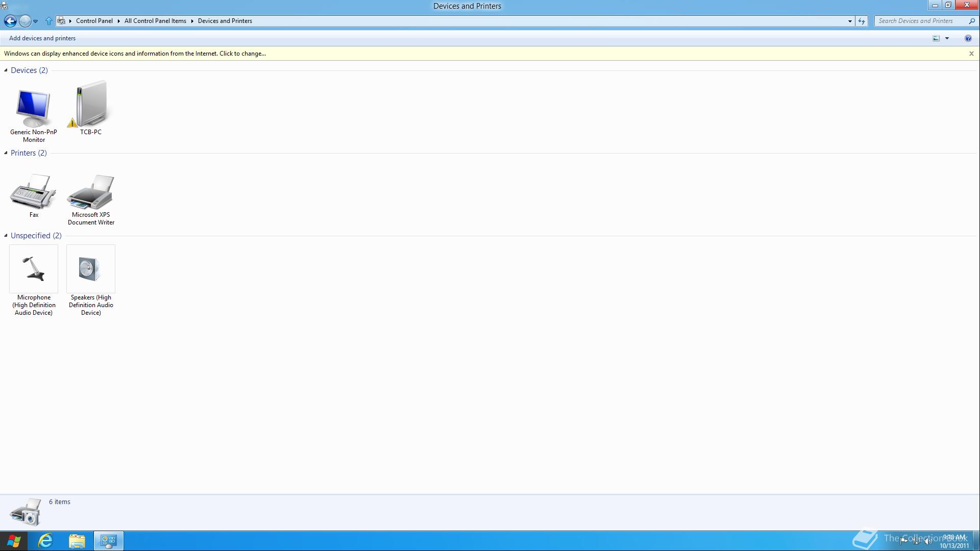Select the Microphone High Definition Audio Device
The width and height of the screenshot is (980, 551).
tap(34, 269)
